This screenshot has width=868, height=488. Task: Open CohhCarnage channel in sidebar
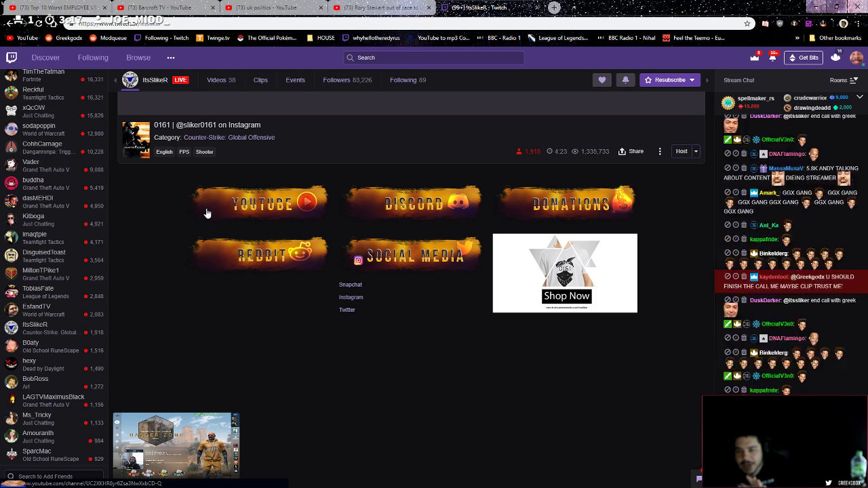pyautogui.click(x=53, y=148)
